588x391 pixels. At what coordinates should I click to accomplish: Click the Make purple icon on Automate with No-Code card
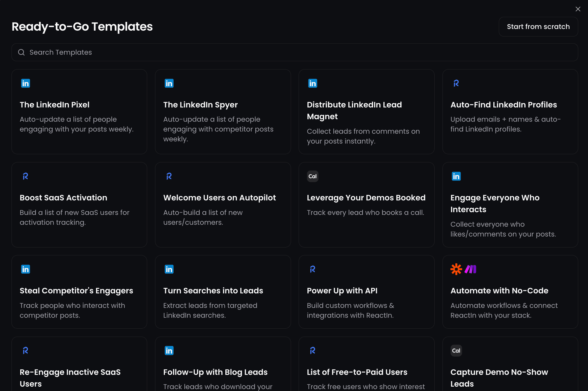tap(470, 269)
